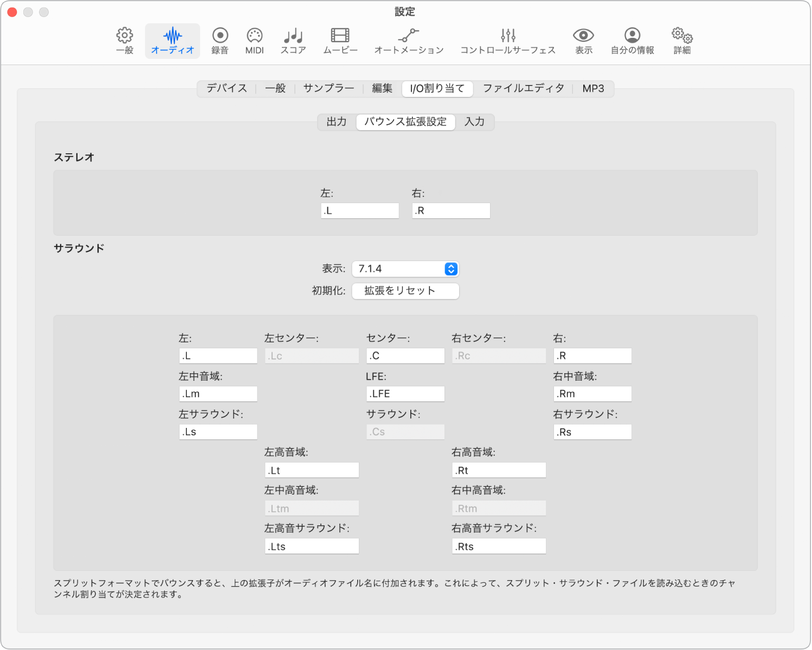Click the 左中音域 field .Lm
812x650 pixels.
[218, 394]
